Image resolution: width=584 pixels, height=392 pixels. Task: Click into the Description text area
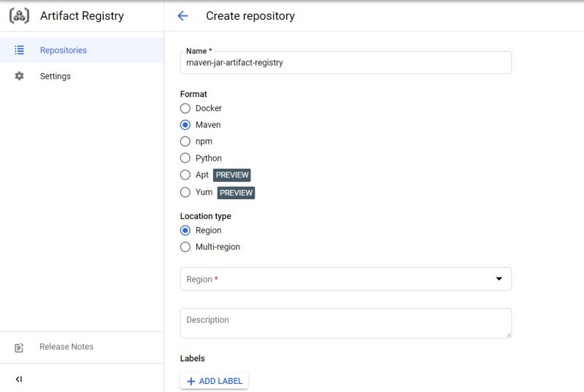point(345,323)
